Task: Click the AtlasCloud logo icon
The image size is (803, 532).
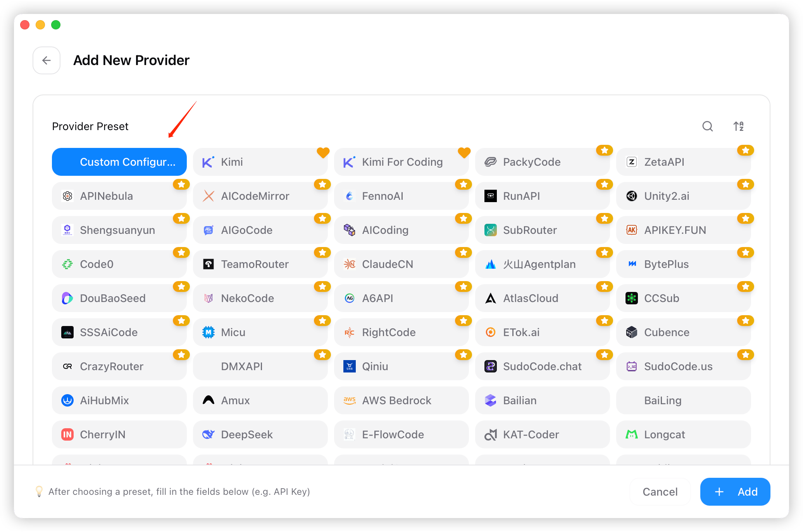Action: [x=491, y=298]
